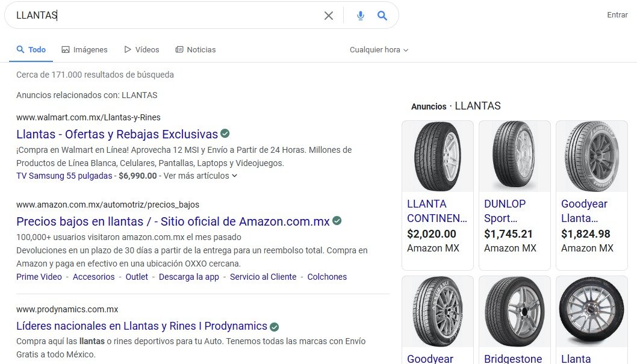Clear the search field using the X icon
Screen dimensions: 637x364
coord(329,16)
